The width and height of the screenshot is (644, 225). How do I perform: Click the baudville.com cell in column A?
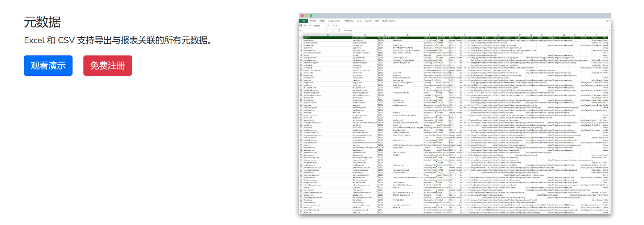(328, 40)
